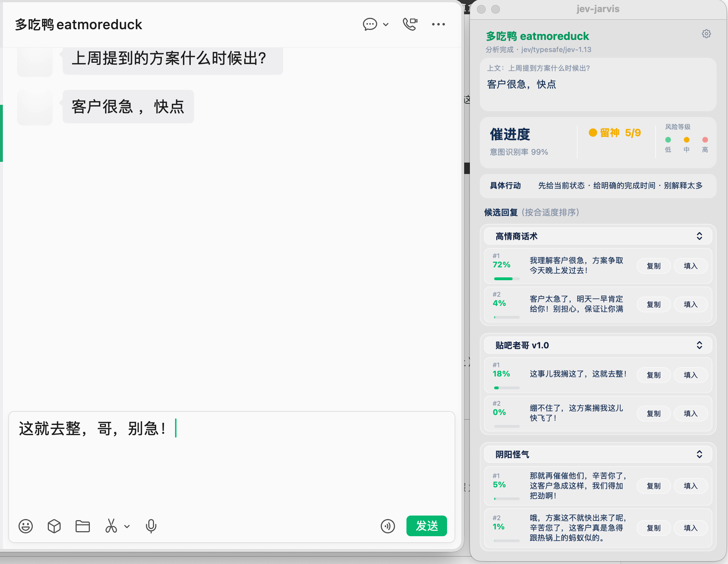This screenshot has height=564, width=728.
Task: Expand the 阴阳怪气 style selector
Action: click(598, 454)
